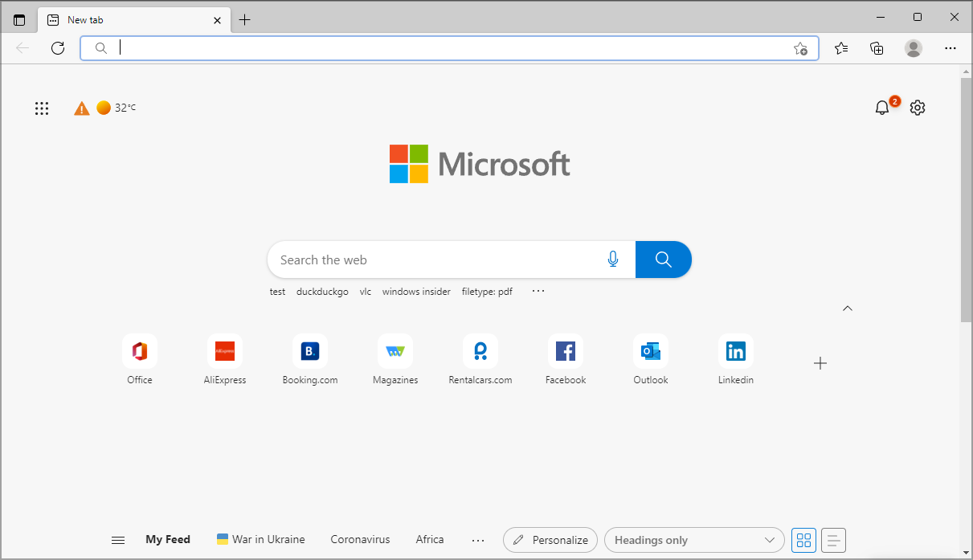Open page settings gear icon
Viewport: 973px width, 560px height.
pyautogui.click(x=918, y=108)
